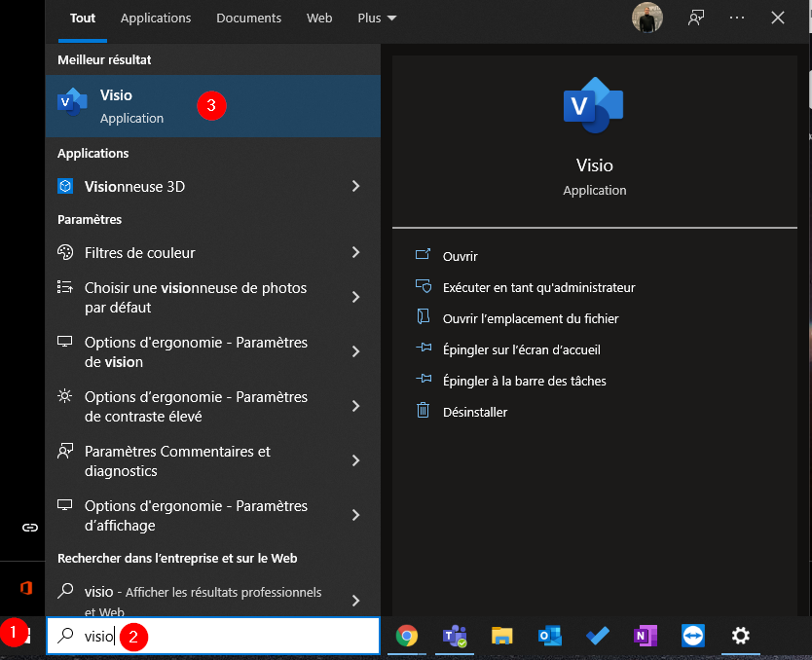Screen dimensions: 812x660
Task: Select Options d'ergonomie - Paramètres d'affichage
Action: tap(213, 515)
